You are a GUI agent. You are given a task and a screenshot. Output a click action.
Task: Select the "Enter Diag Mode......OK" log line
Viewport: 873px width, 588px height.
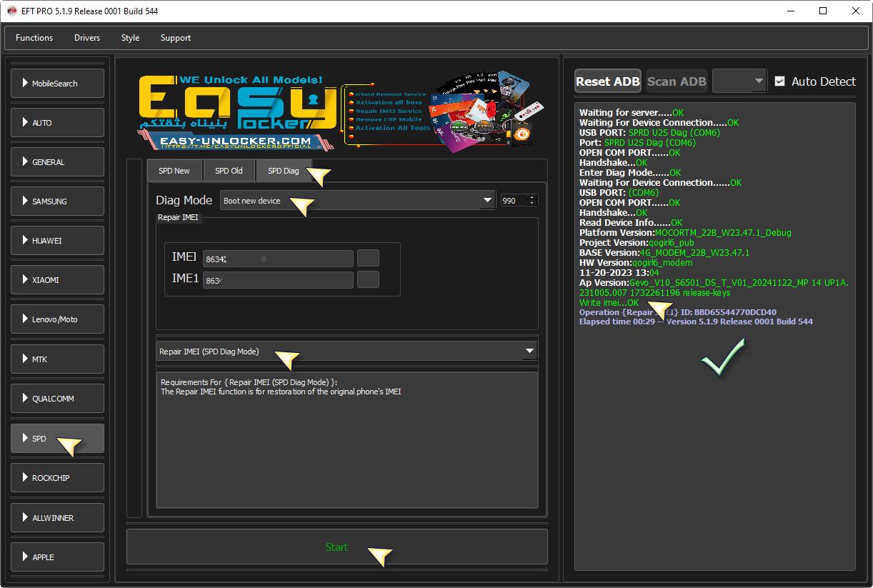630,173
